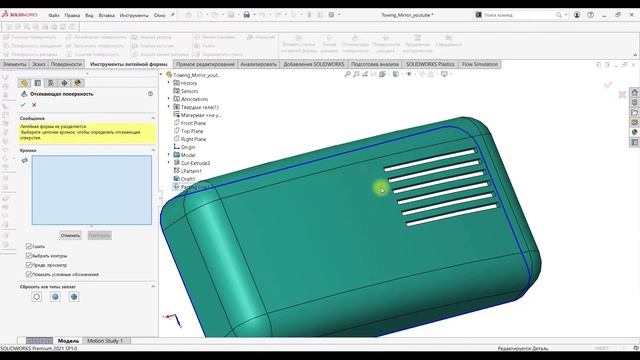Open the View Orientation cube icon
This screenshot has height=360, width=640.
tap(382, 74)
